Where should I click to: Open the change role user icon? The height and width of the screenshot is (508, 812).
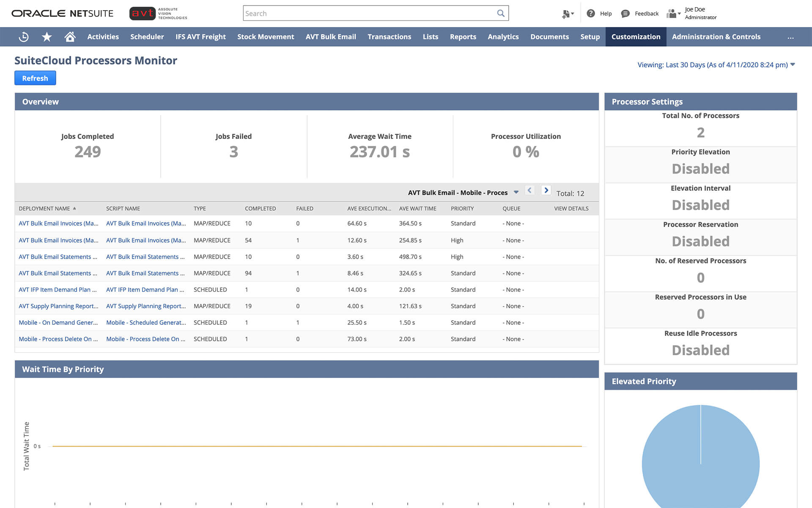(x=672, y=14)
